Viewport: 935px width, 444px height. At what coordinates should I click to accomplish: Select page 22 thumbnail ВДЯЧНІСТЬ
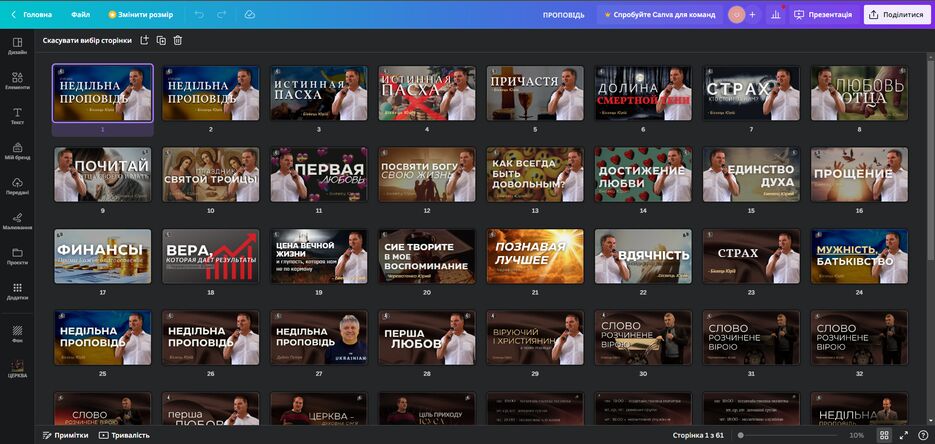tap(643, 256)
